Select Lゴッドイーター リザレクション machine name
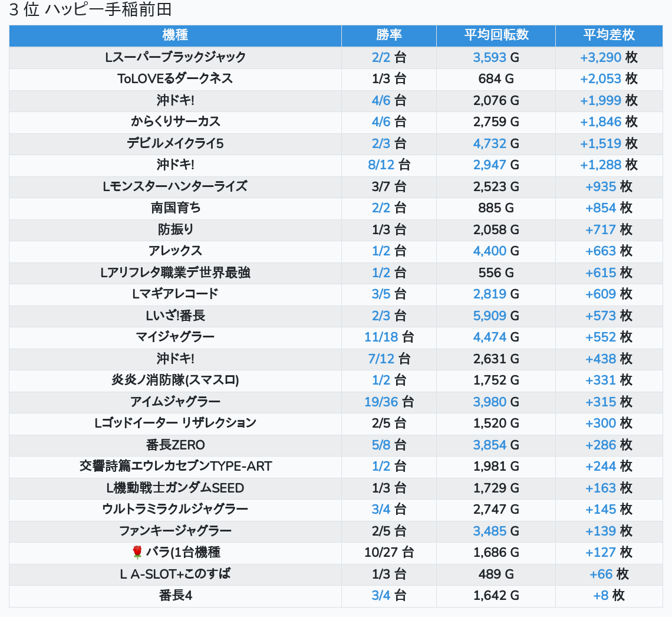 point(175,423)
